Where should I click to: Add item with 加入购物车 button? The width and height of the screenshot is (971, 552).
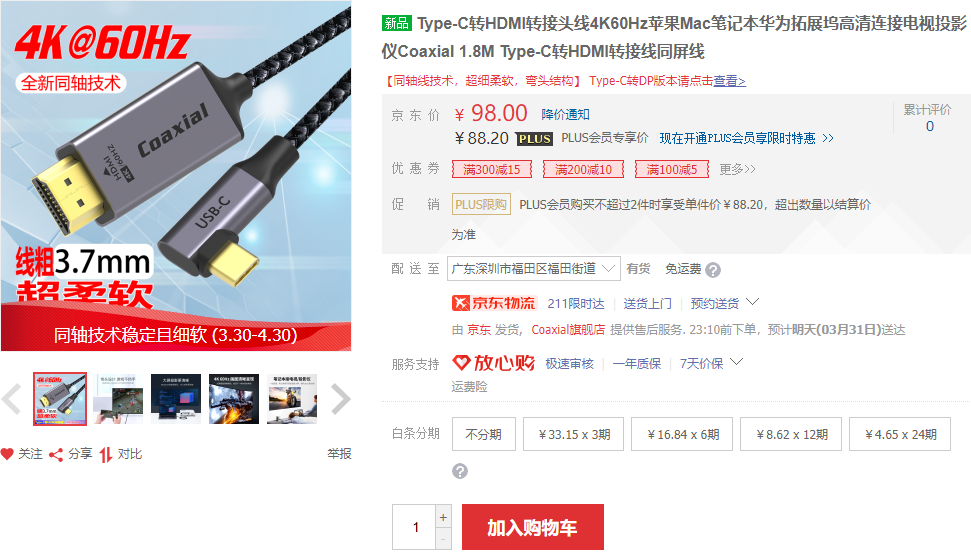pyautogui.click(x=533, y=527)
